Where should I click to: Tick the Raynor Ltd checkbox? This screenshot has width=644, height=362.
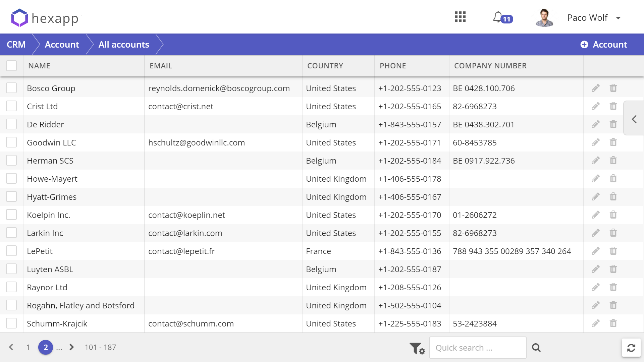pyautogui.click(x=11, y=287)
